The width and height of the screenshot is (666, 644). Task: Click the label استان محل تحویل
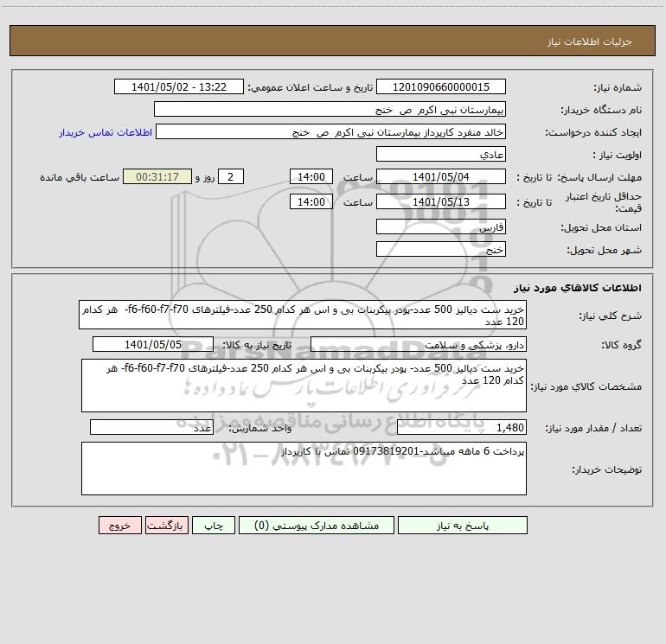coord(601,227)
